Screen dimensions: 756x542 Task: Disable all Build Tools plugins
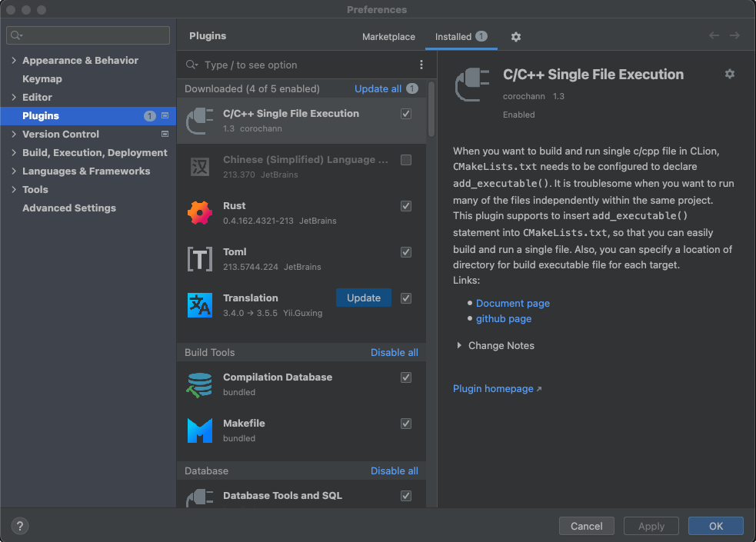pyautogui.click(x=395, y=352)
